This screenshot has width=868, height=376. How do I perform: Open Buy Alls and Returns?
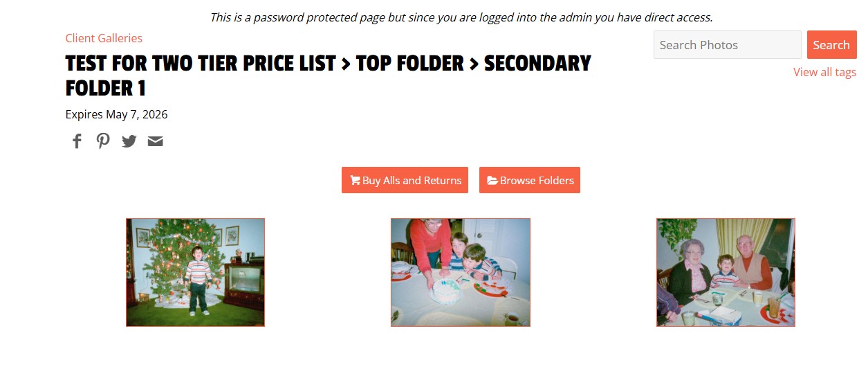point(405,180)
